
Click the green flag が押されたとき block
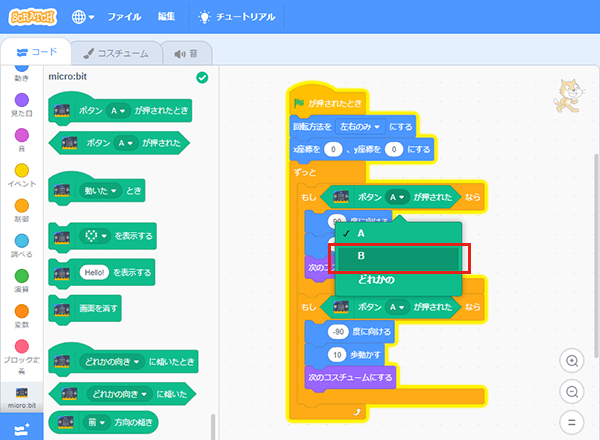pos(328,103)
